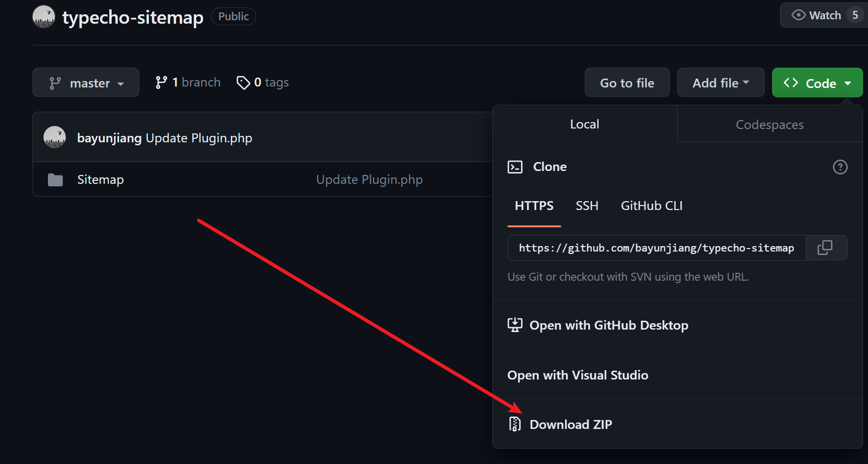The width and height of the screenshot is (868, 464).
Task: Click the ZIP file icon
Action: [x=515, y=424]
